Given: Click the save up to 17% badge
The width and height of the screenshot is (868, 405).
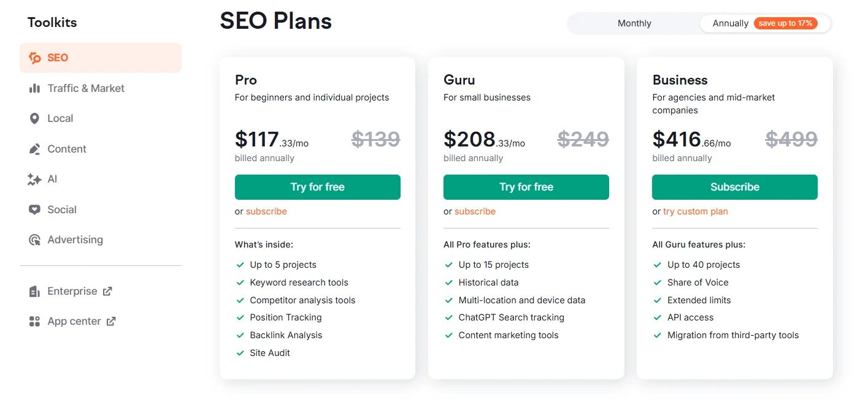Looking at the screenshot, I should point(785,23).
